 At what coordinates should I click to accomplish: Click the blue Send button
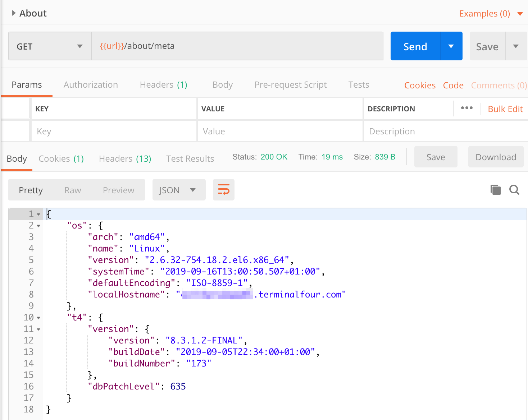pyautogui.click(x=415, y=46)
